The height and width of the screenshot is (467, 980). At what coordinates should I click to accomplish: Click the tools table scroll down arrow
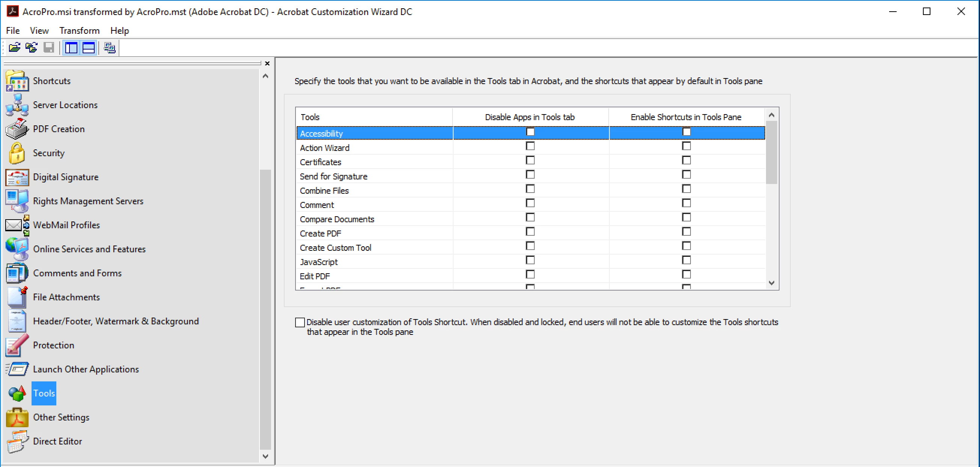772,283
